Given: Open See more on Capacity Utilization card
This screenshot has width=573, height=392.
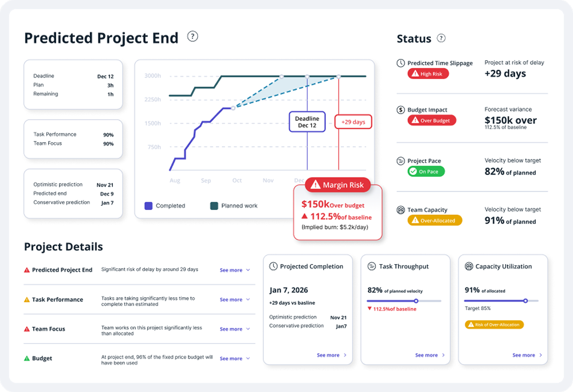Looking at the screenshot, I should click(527, 355).
